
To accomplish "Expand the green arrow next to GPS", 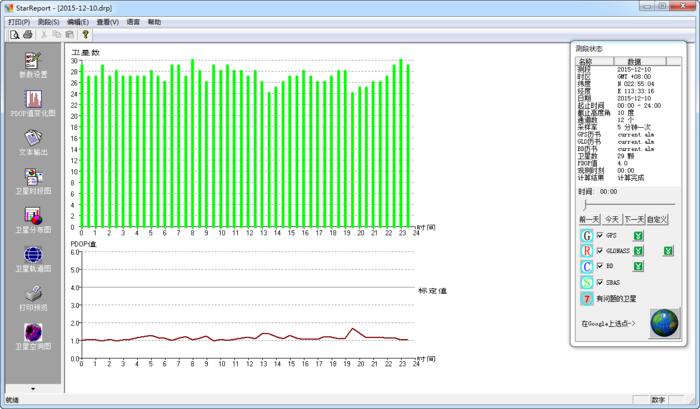I will [637, 235].
